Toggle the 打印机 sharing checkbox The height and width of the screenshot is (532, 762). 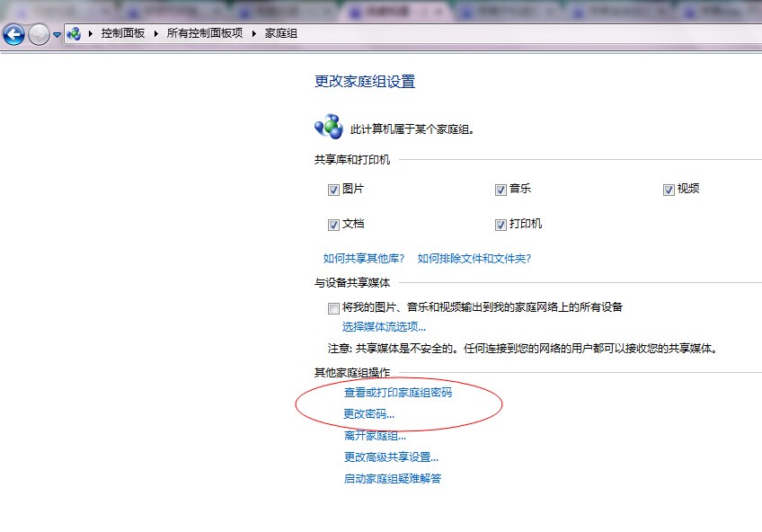coord(501,225)
